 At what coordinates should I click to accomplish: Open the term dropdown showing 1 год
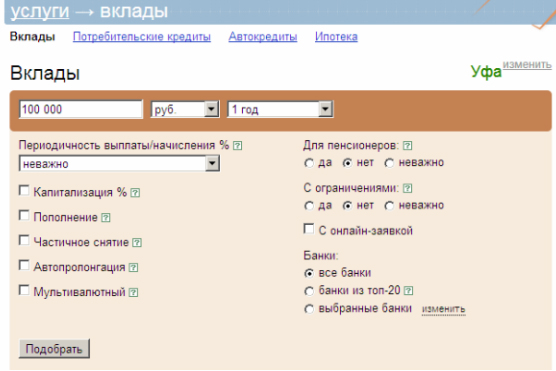(x=280, y=109)
